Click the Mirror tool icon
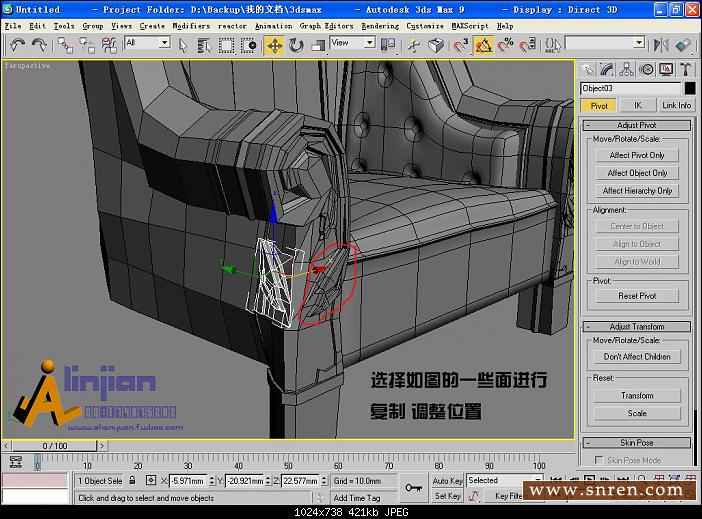Viewport: 702px width, 519px height. (x=661, y=45)
